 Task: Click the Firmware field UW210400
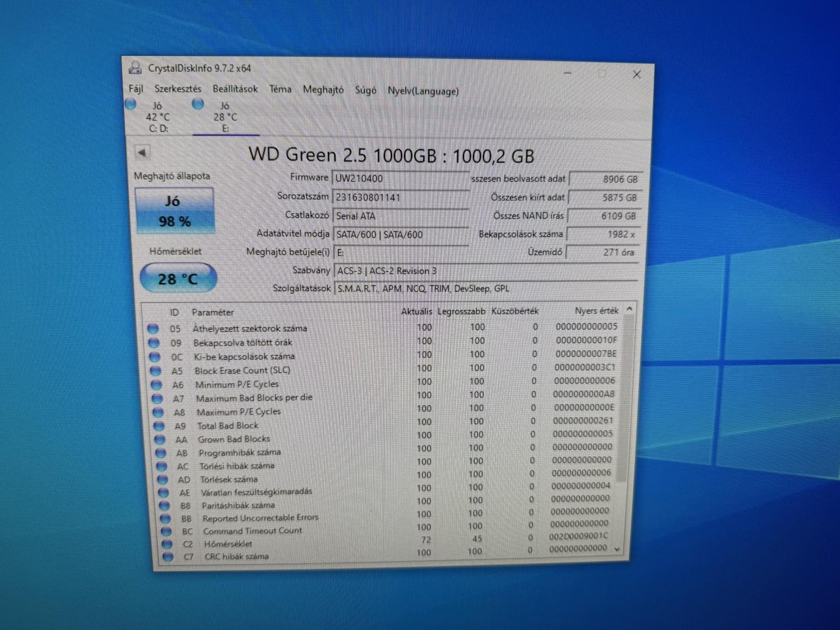[401, 178]
